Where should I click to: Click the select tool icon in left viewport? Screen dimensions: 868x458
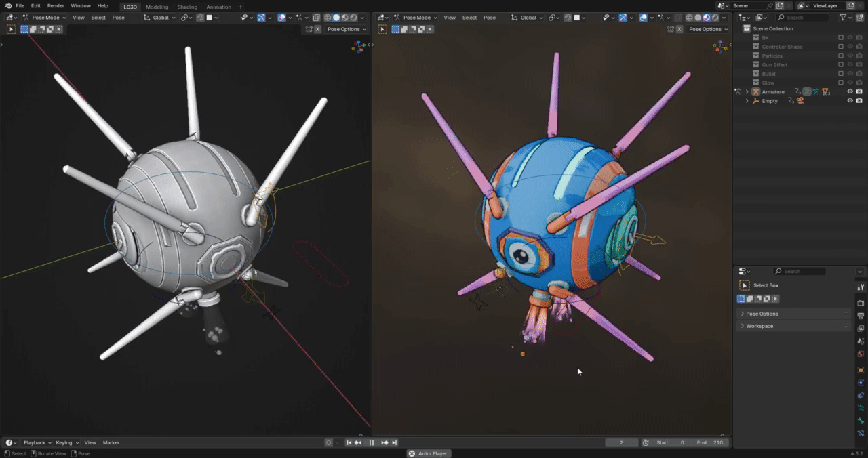click(x=11, y=29)
